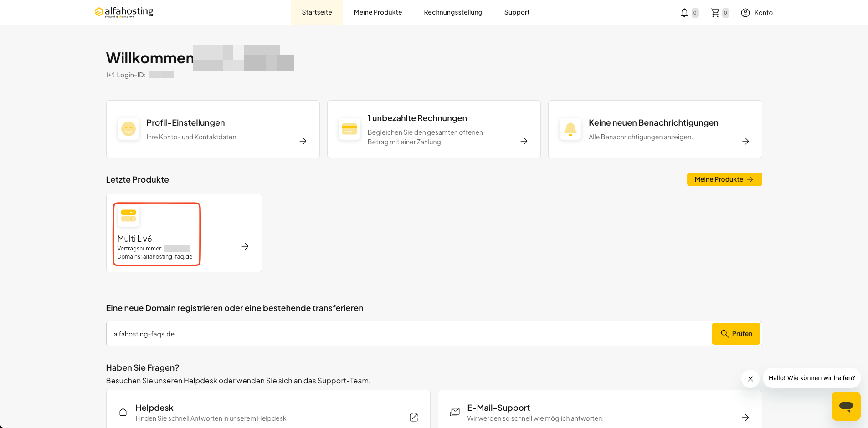Click Alle Benachrichtigungen anzeigen text
Image resolution: width=868 pixels, height=428 pixels.
(641, 137)
